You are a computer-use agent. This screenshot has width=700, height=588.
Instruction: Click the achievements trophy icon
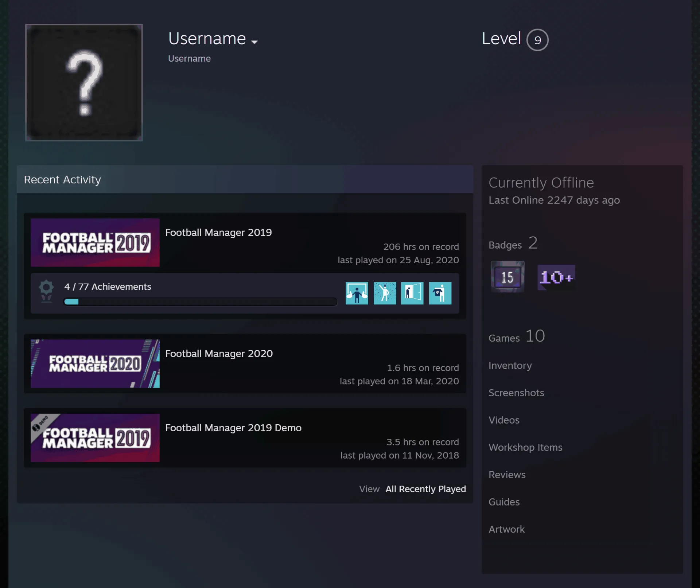tap(46, 291)
